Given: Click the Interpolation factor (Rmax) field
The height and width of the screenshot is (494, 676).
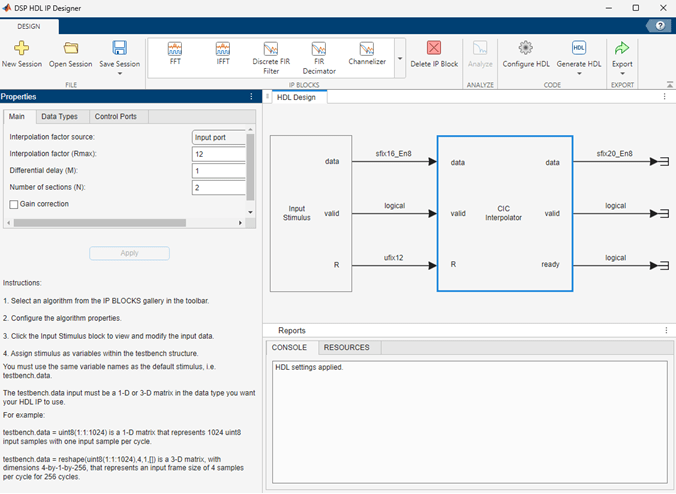Looking at the screenshot, I should tap(218, 154).
